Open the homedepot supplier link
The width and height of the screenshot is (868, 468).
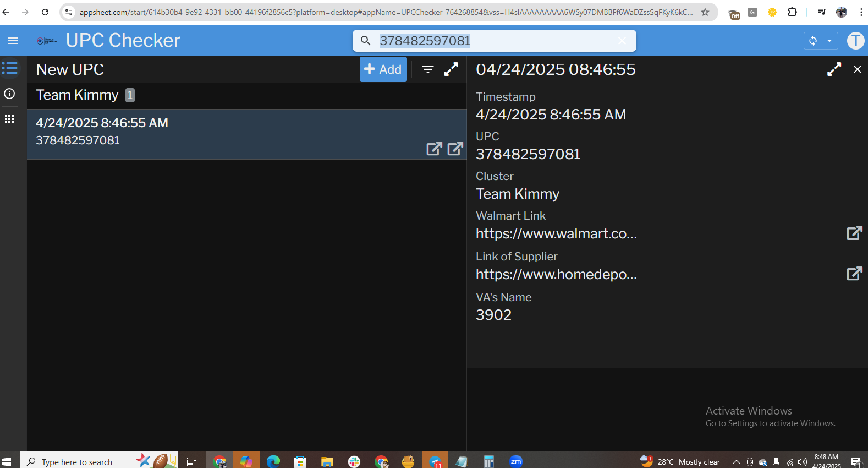click(556, 274)
